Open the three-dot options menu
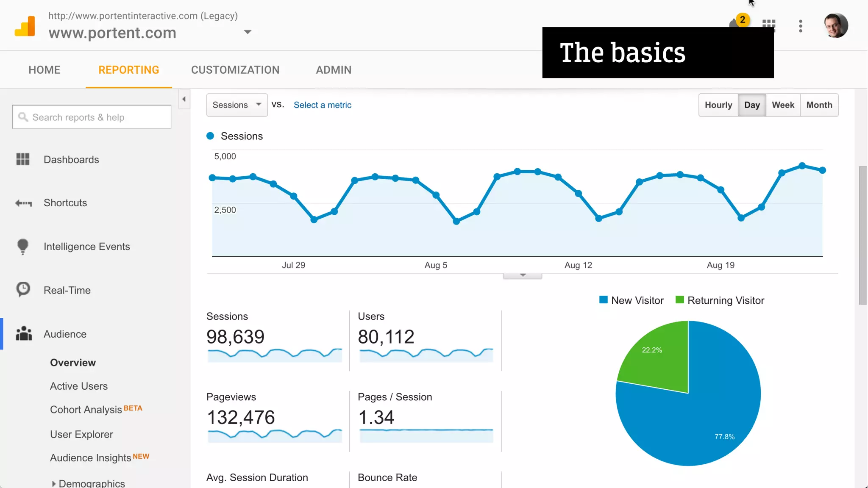This screenshot has width=868, height=488. coord(800,26)
